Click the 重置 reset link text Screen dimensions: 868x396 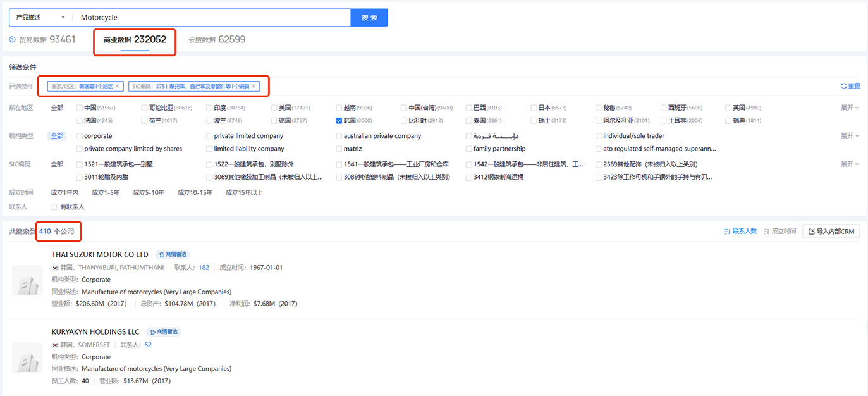click(x=854, y=86)
